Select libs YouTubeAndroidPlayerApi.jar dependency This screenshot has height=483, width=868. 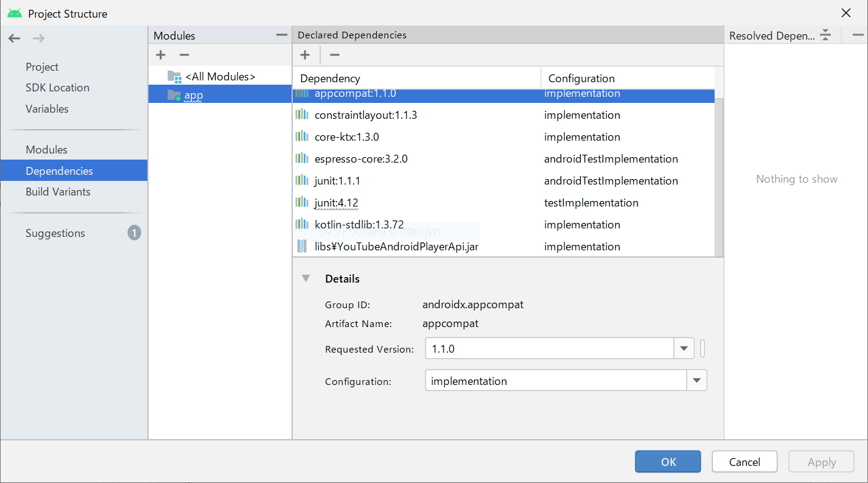click(504, 246)
